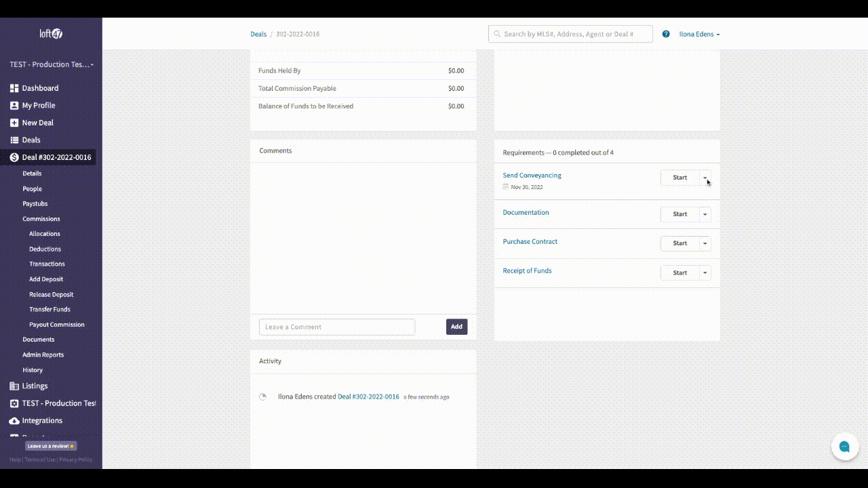Open the Purchase Contract link

point(530,241)
